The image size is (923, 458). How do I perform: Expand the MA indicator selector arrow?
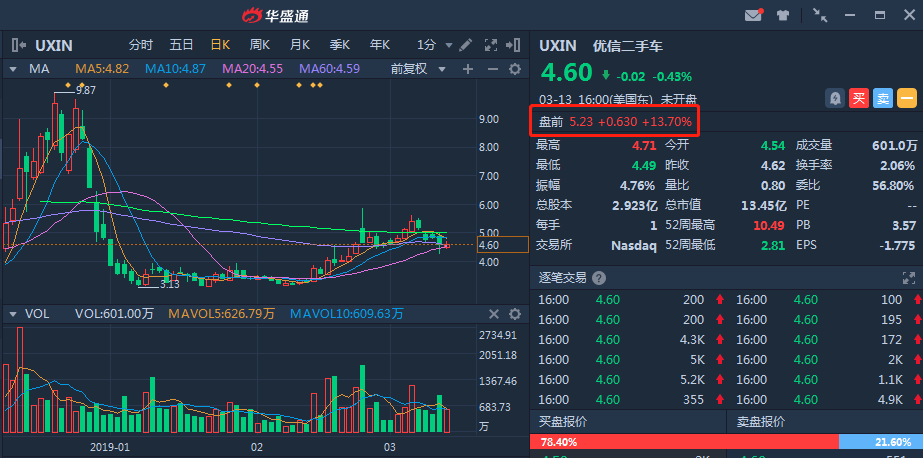(x=12, y=69)
